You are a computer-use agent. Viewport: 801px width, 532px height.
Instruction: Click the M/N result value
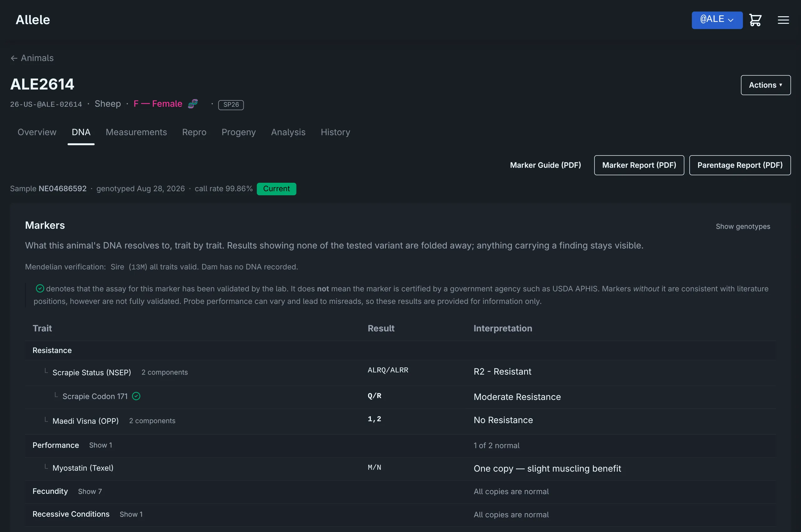374,468
